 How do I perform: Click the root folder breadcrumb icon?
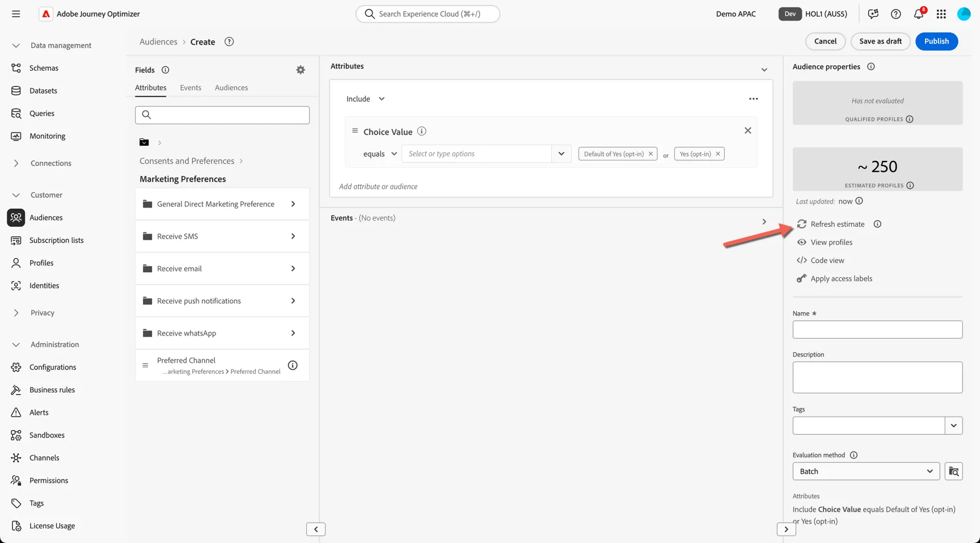point(144,142)
